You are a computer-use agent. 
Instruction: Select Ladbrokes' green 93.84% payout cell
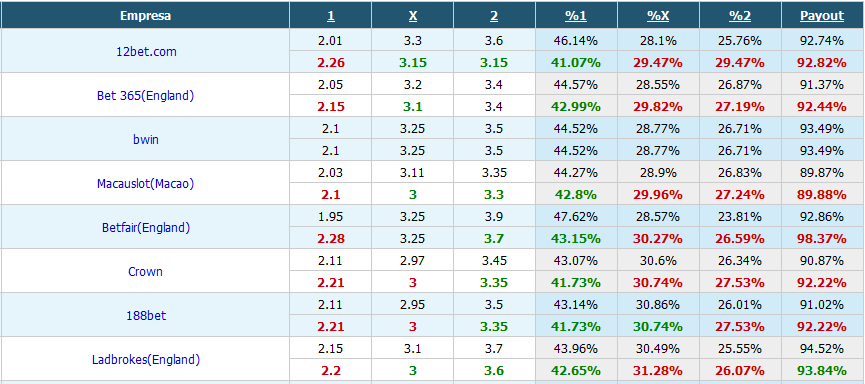pos(822,371)
